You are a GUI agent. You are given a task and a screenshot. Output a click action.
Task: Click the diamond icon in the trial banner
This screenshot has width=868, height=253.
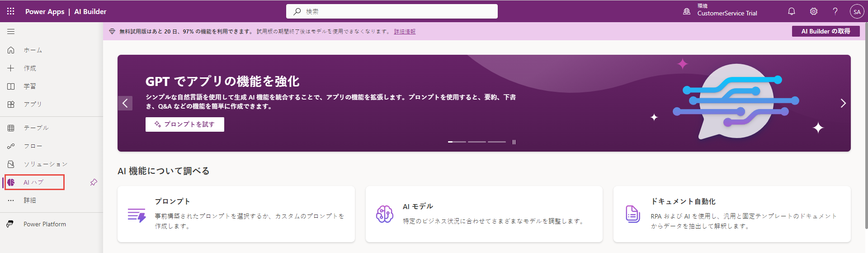point(112,31)
